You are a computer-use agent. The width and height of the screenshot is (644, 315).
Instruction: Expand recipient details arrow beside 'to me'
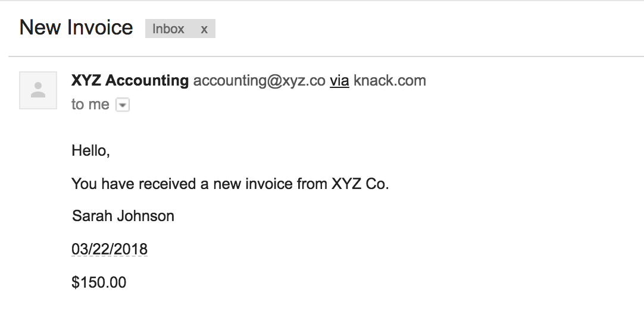point(122,105)
